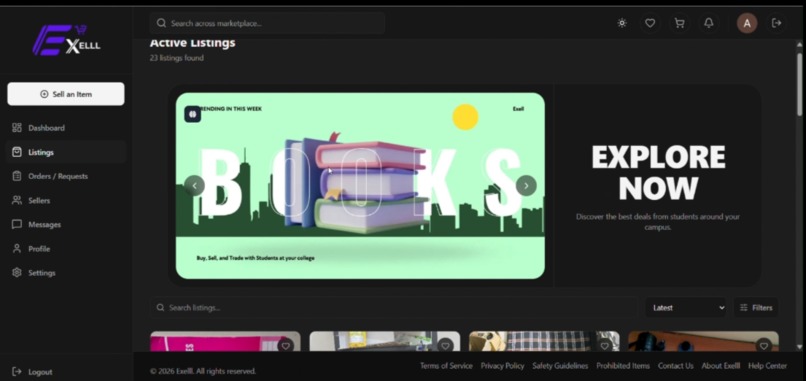The width and height of the screenshot is (806, 381).
Task: Favorite the plaid listing card heart
Action: [604, 346]
